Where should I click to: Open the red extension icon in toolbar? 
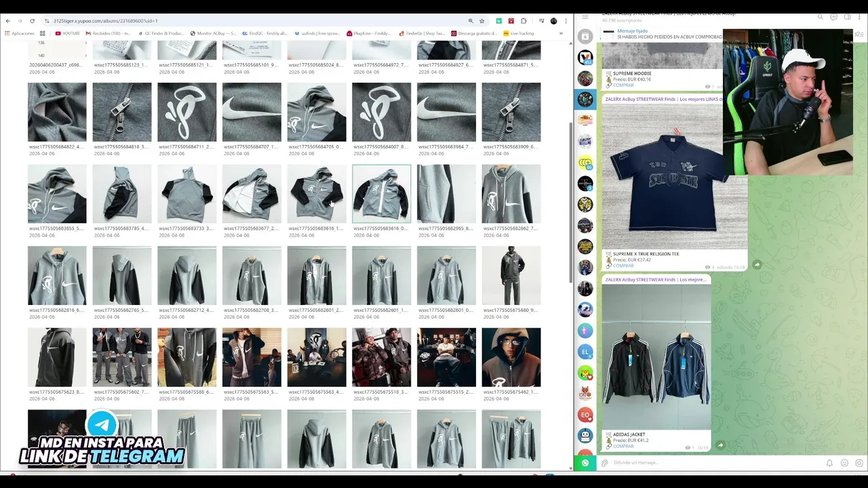coord(511,21)
